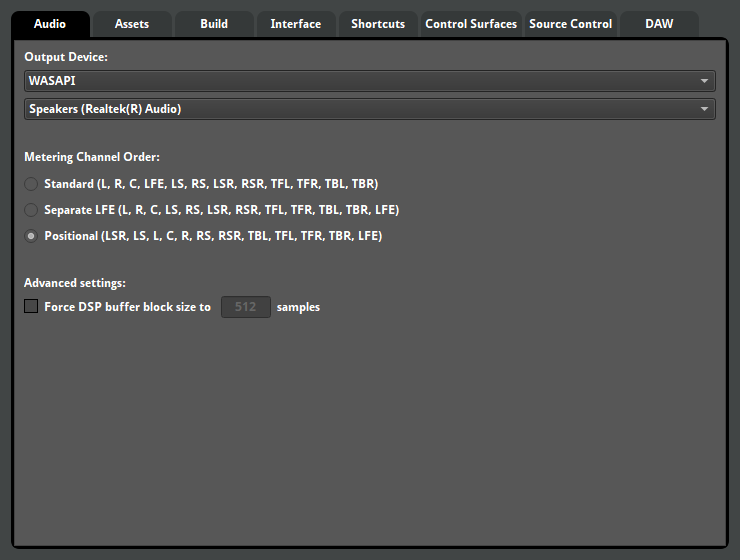The image size is (740, 560).
Task: Open the Assets tab
Action: (x=132, y=24)
